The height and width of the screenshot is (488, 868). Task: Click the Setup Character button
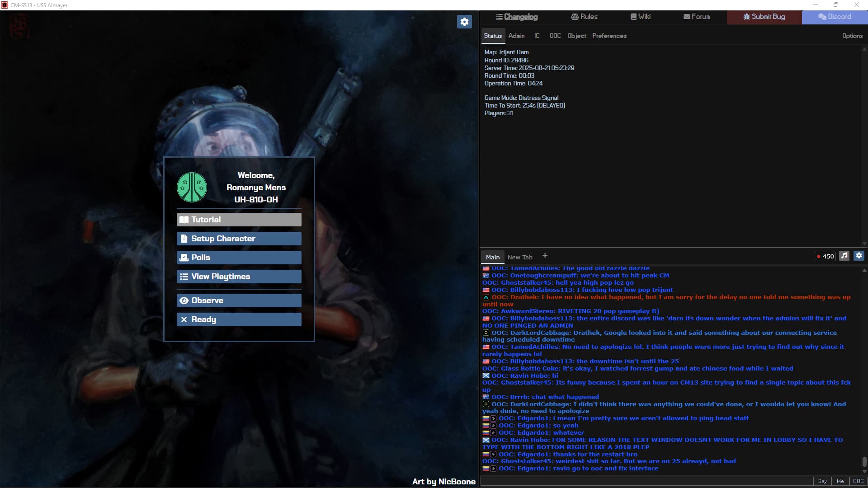(x=239, y=239)
